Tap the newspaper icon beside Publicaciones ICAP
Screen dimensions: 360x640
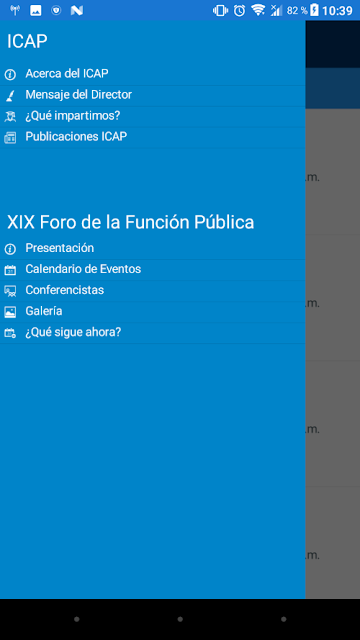[10, 138]
